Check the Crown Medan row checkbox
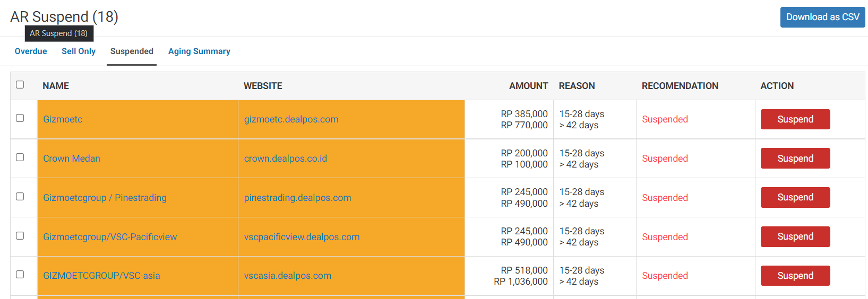Image resolution: width=868 pixels, height=299 pixels. pyautogui.click(x=20, y=157)
